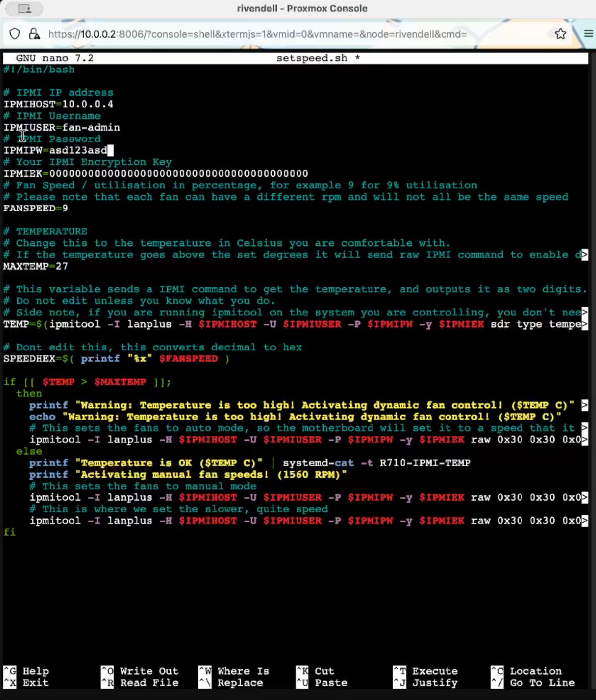The image size is (596, 700).
Task: Click the padlock site security icon
Action: tap(34, 34)
